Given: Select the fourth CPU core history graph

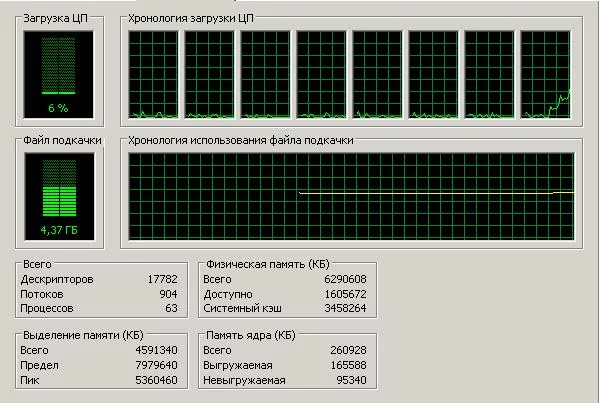Looking at the screenshot, I should pyautogui.click(x=322, y=74).
